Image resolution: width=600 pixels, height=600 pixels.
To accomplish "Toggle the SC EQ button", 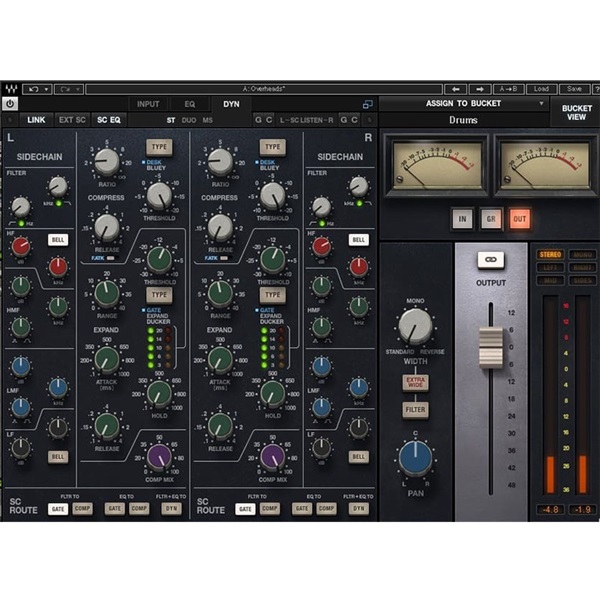I will [109, 120].
